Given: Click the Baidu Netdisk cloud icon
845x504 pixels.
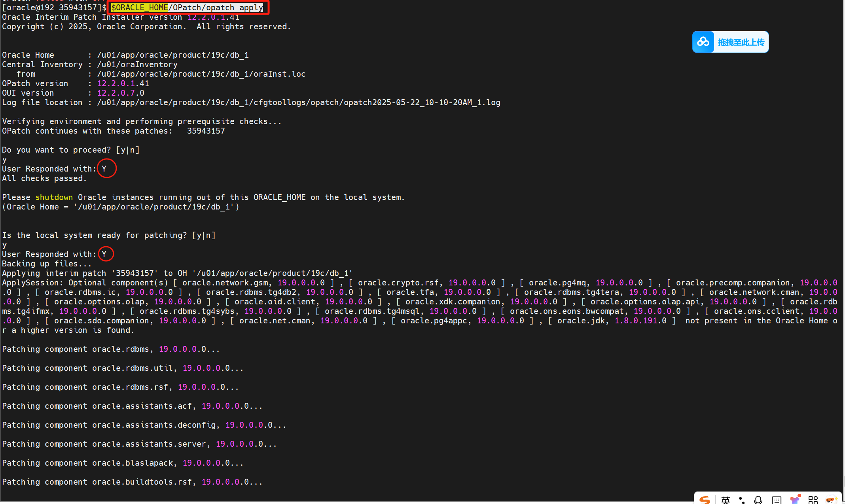Looking at the screenshot, I should click(703, 42).
